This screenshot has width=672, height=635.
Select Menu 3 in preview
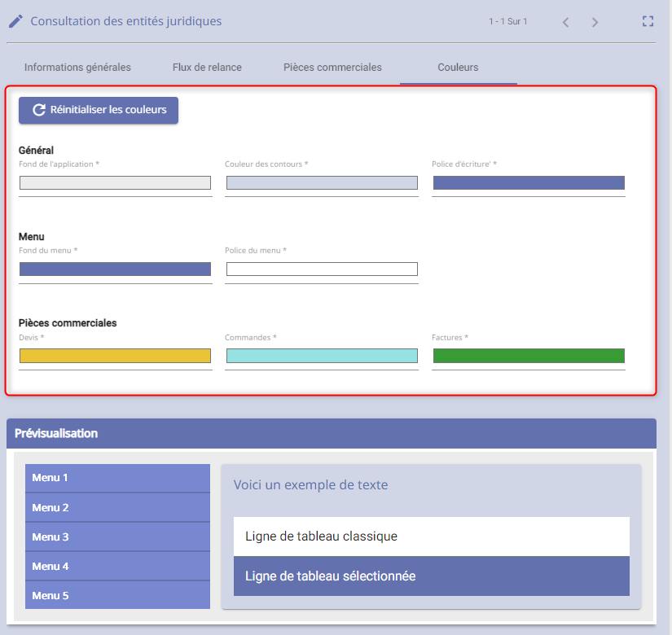pyautogui.click(x=117, y=536)
